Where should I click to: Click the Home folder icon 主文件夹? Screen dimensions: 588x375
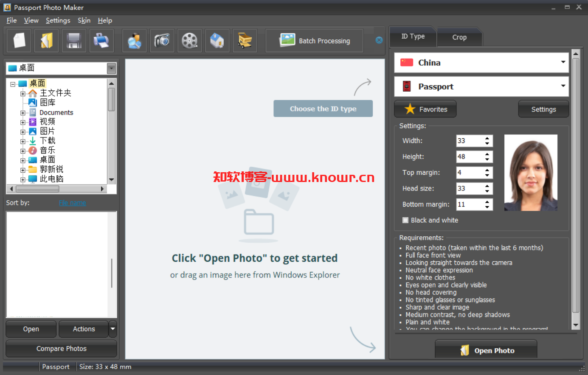pyautogui.click(x=33, y=93)
